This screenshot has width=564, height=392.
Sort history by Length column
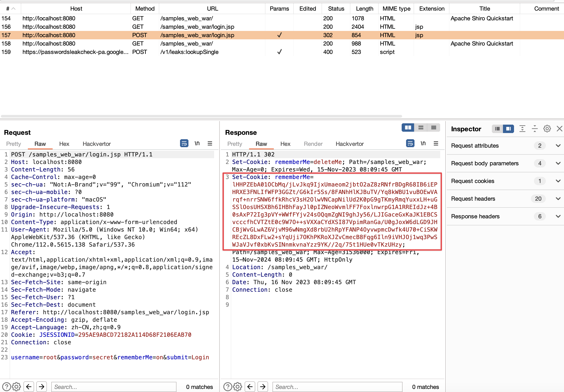tap(364, 9)
